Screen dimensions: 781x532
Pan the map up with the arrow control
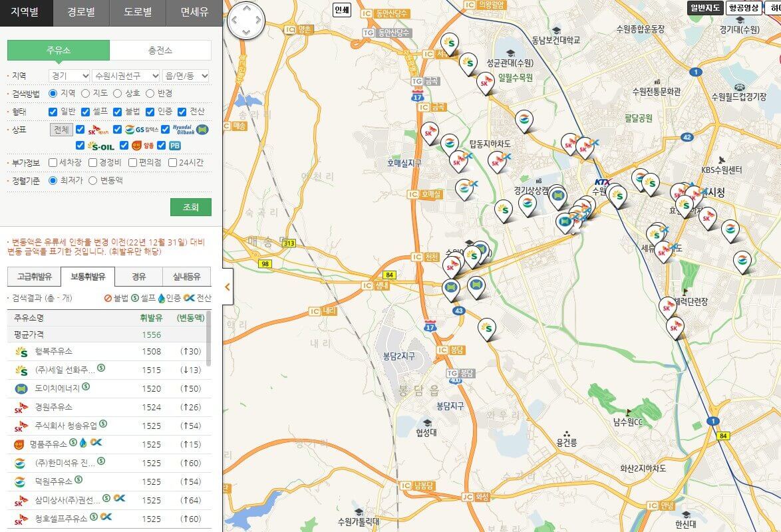click(246, 9)
